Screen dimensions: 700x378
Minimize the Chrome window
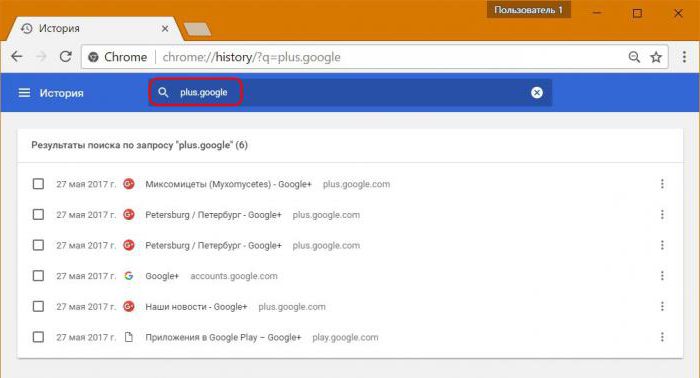pyautogui.click(x=597, y=13)
